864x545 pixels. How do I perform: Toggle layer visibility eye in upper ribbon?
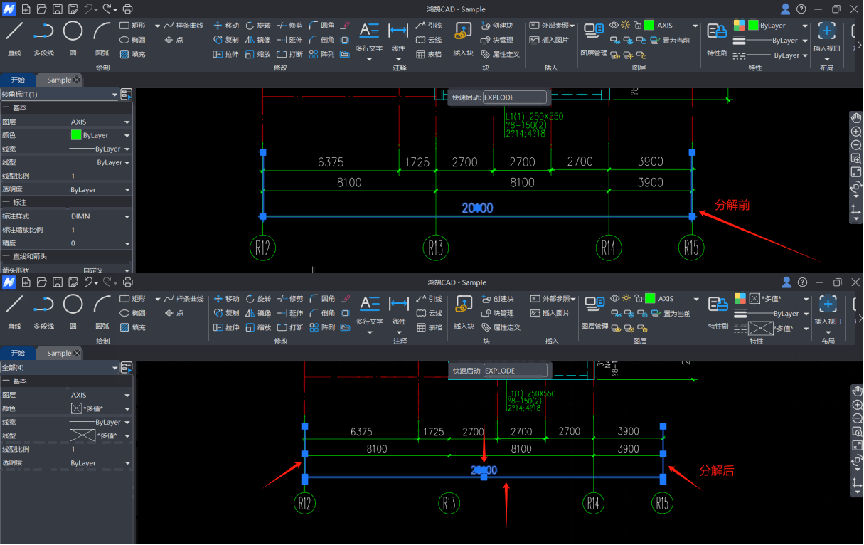coord(614,24)
